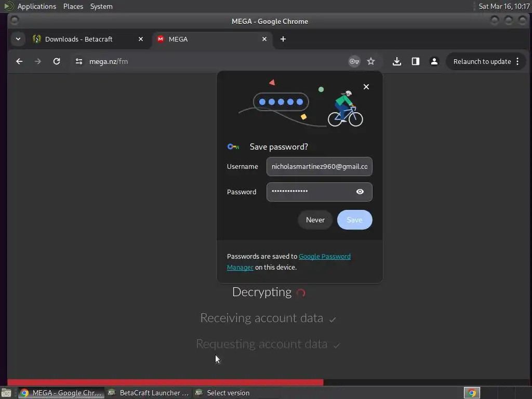Click Requesting account data text
Viewport: 532px width, 399px height.
click(262, 344)
